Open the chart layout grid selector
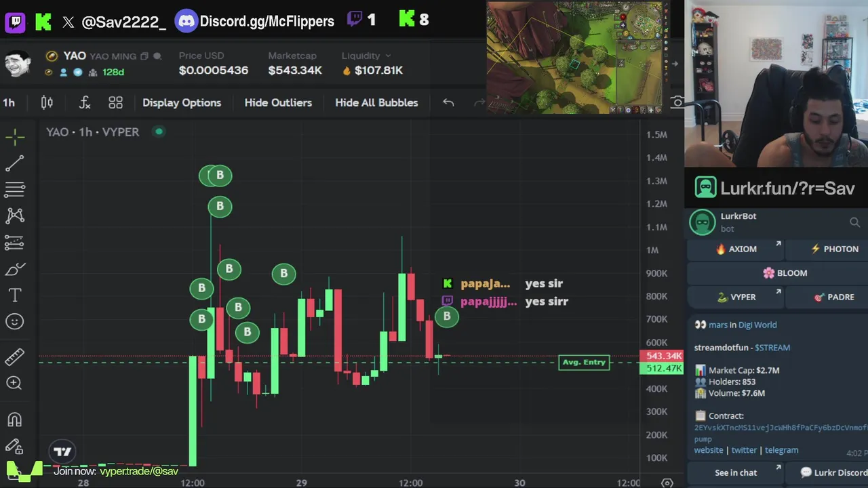This screenshot has height=488, width=868. coord(115,102)
